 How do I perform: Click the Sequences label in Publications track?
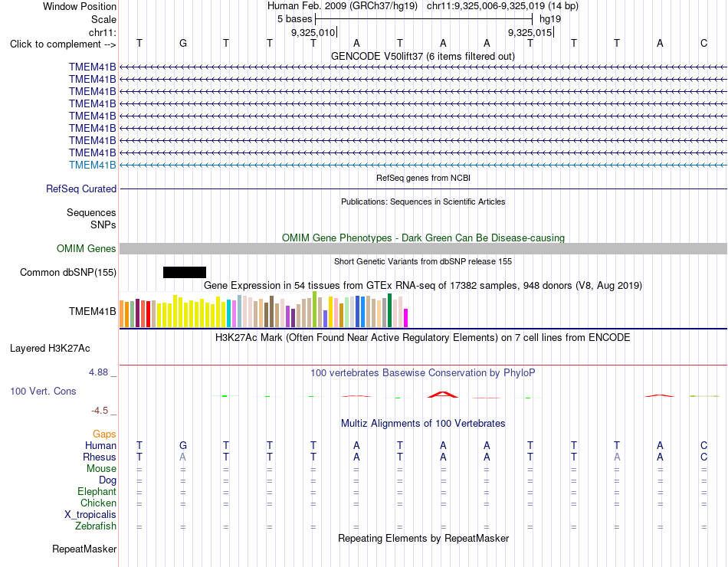[91, 213]
